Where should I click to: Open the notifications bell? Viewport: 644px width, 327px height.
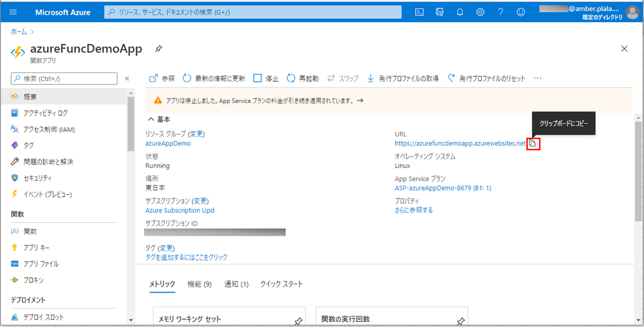pyautogui.click(x=460, y=12)
